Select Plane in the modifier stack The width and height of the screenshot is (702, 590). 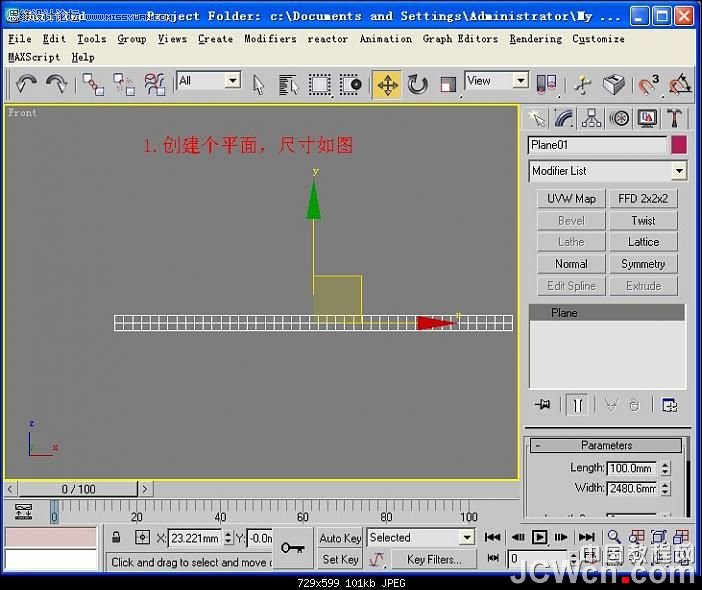click(607, 312)
